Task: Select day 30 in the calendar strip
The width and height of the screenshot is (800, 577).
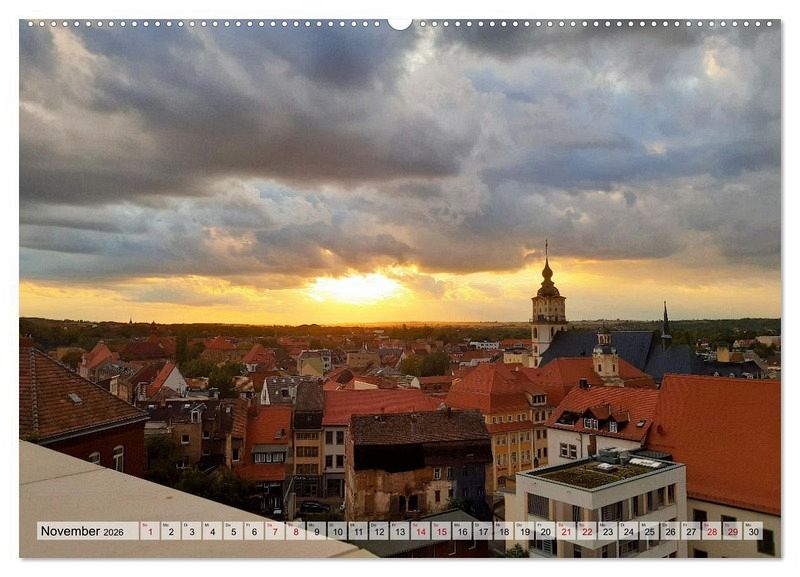Action: (x=754, y=531)
